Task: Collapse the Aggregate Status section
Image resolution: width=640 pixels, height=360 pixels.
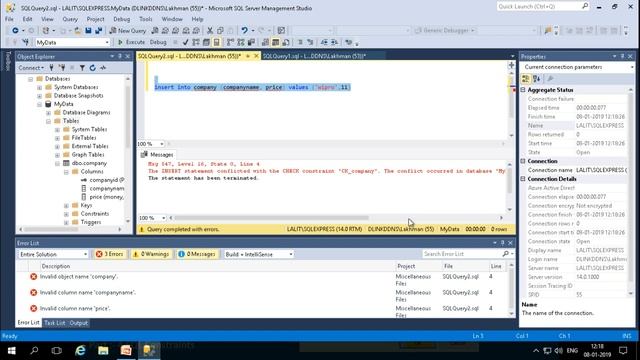Action: click(523, 90)
